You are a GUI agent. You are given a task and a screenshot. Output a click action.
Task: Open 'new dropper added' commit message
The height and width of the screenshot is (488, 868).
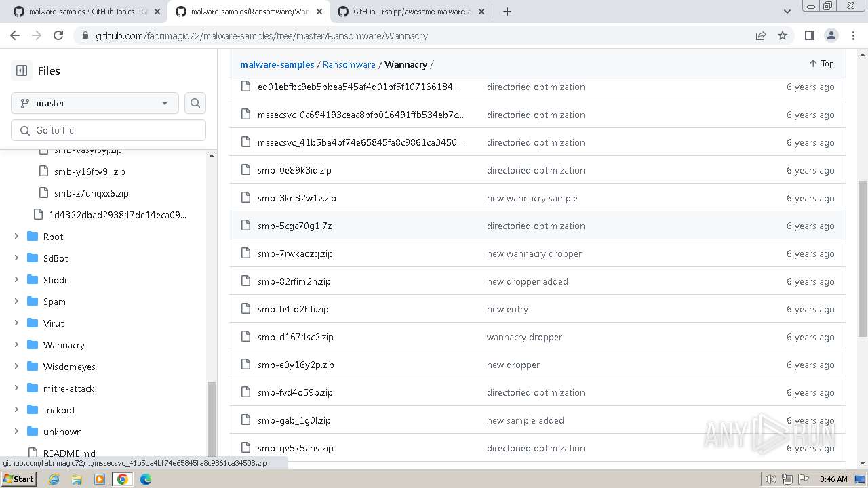point(528,281)
